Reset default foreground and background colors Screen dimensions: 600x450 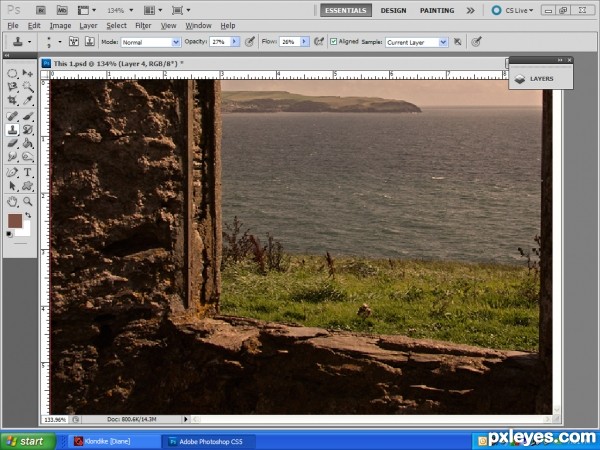(x=9, y=234)
